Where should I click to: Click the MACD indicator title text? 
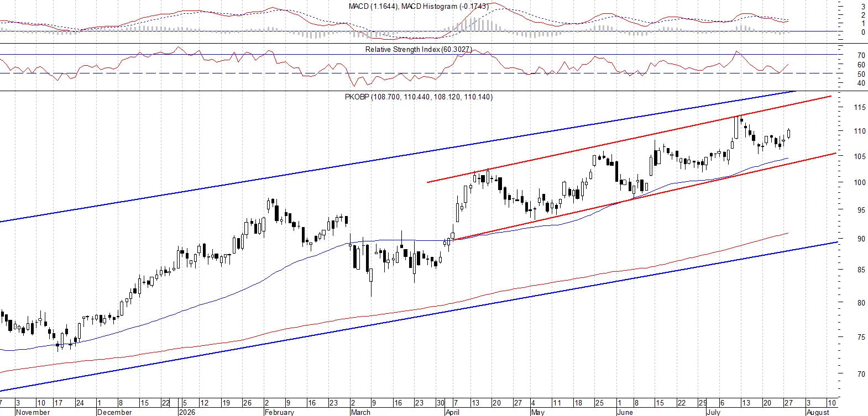tap(419, 6)
